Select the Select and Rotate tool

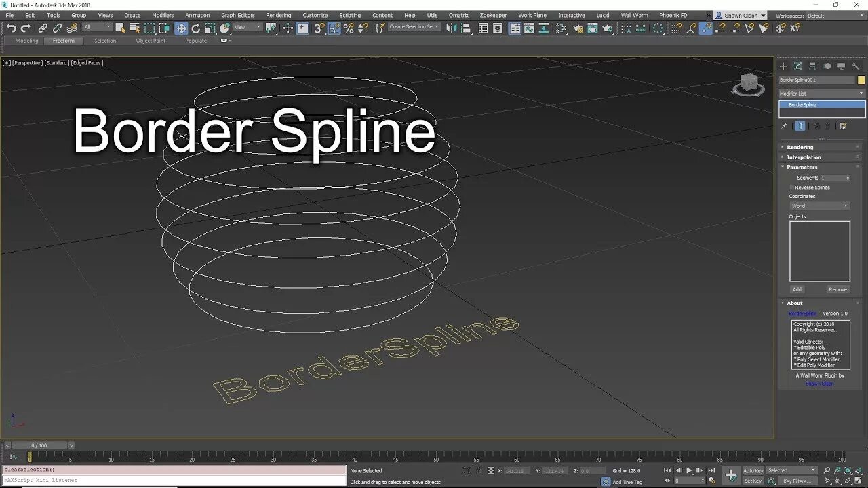tap(196, 28)
